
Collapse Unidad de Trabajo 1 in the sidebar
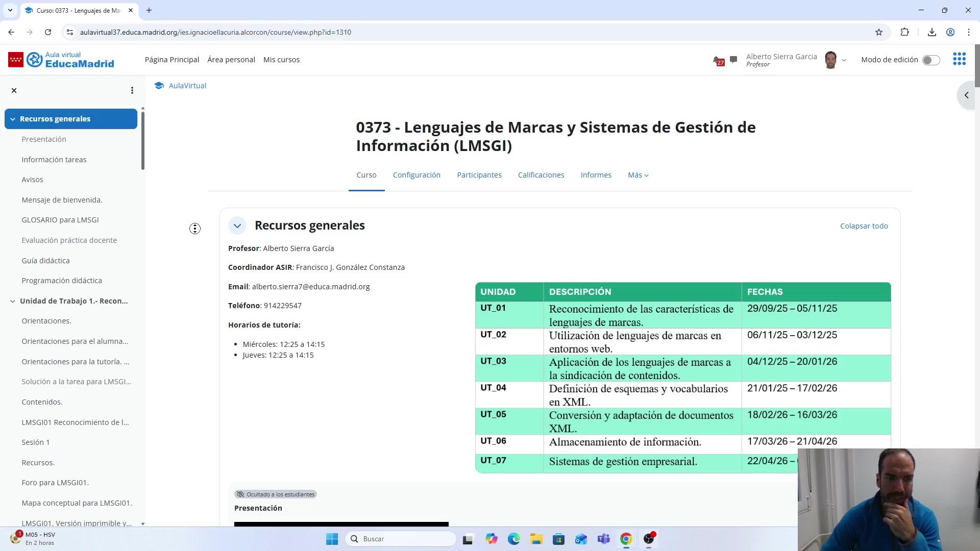[13, 301]
